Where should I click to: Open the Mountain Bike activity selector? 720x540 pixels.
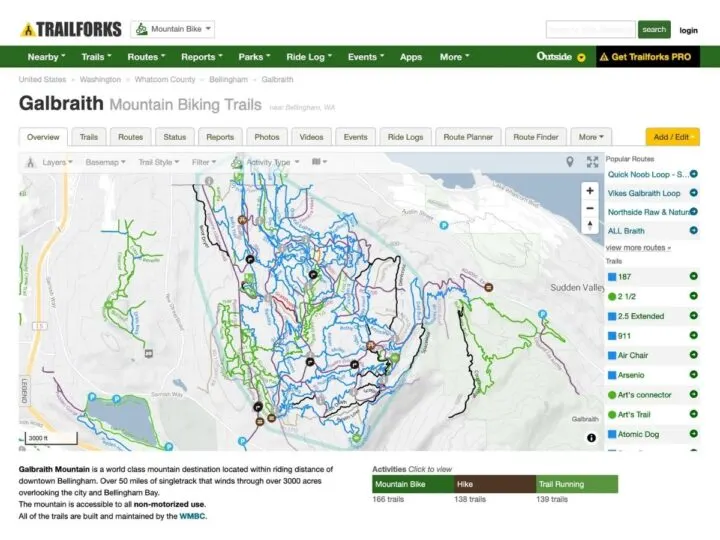(x=173, y=29)
